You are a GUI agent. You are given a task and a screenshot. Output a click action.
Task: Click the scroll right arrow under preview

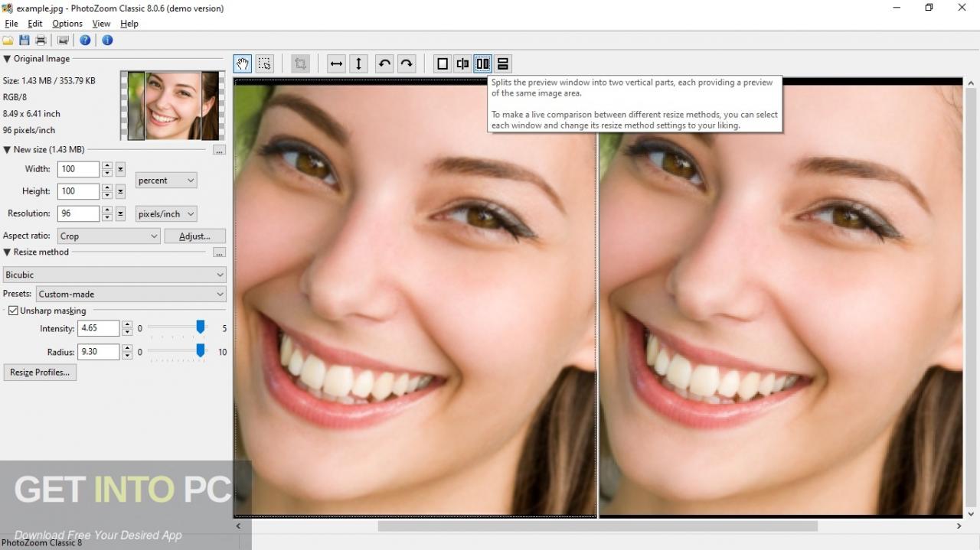pos(959,526)
